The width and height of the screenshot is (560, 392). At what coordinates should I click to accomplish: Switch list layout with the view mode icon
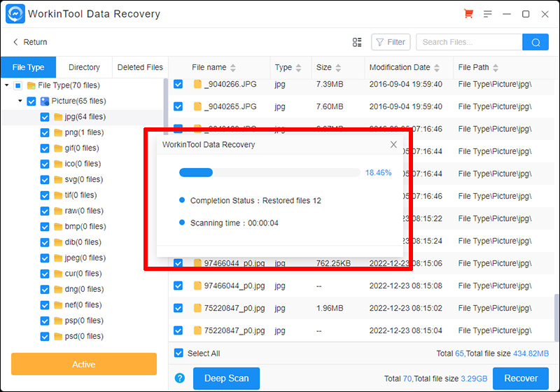point(357,42)
